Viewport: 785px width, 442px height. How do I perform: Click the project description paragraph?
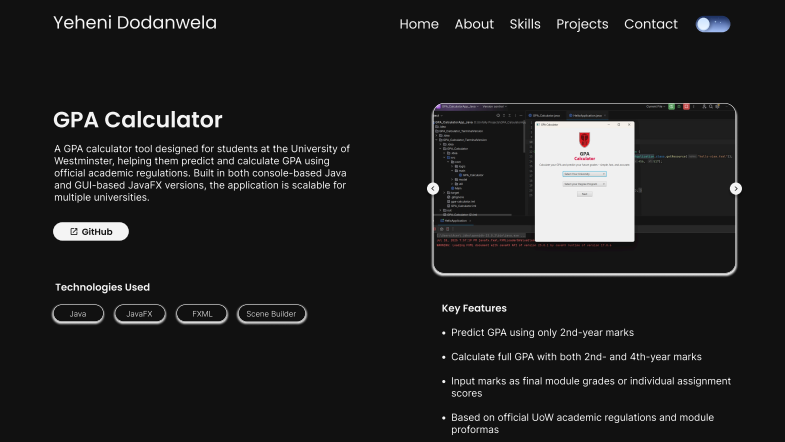(202, 173)
